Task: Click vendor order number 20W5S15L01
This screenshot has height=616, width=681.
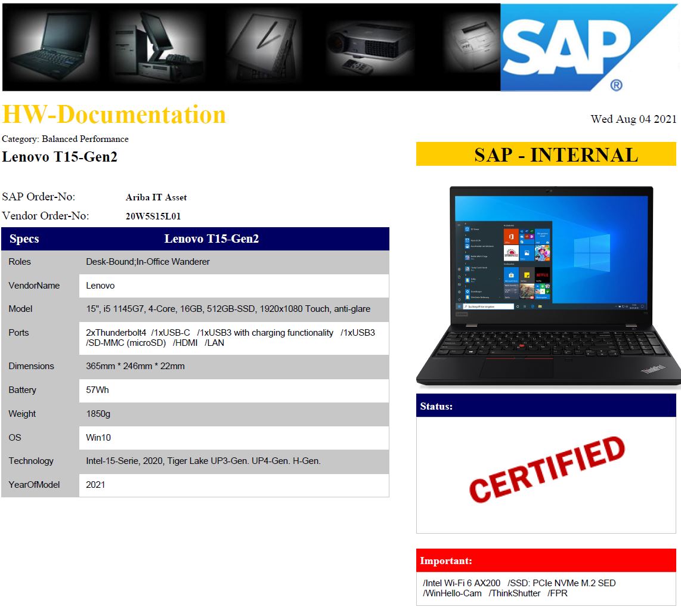Action: pos(153,216)
